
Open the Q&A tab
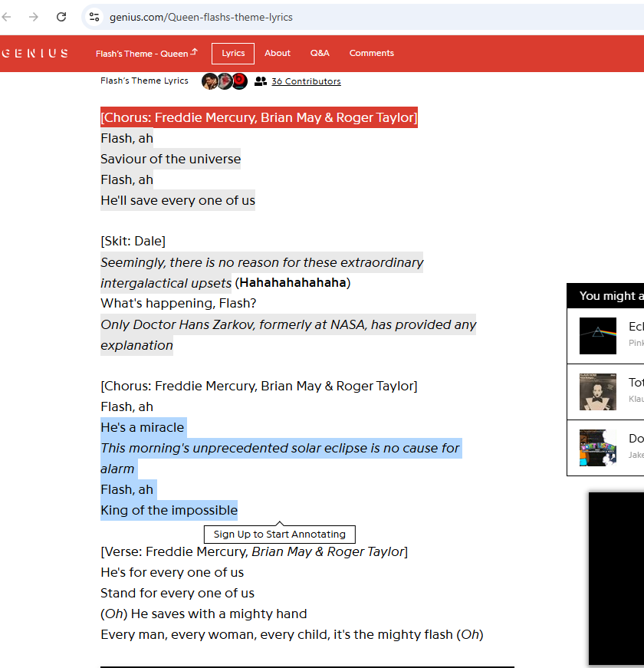tap(320, 53)
